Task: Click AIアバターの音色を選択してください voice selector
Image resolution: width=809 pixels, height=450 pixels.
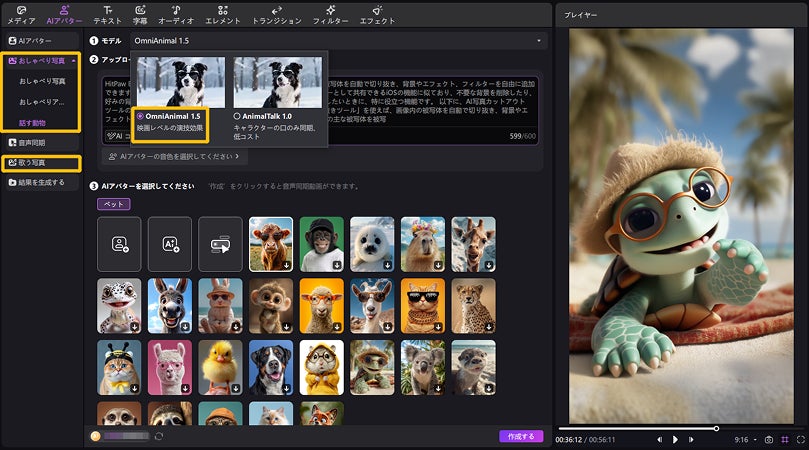Action: point(175,157)
